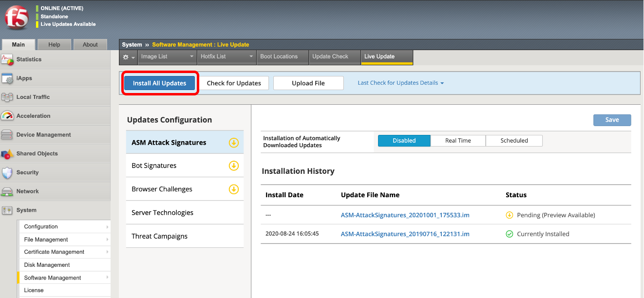Open the Hotfix List dropdown arrow

251,56
